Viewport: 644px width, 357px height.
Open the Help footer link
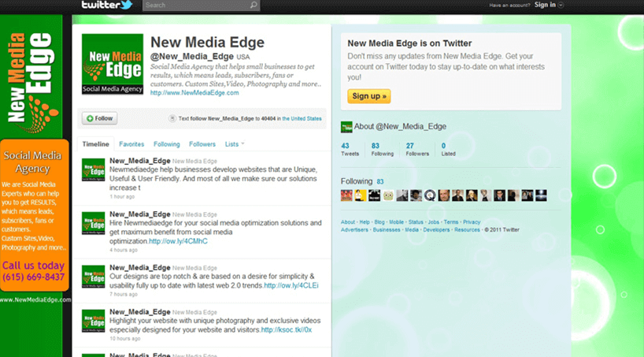point(365,222)
